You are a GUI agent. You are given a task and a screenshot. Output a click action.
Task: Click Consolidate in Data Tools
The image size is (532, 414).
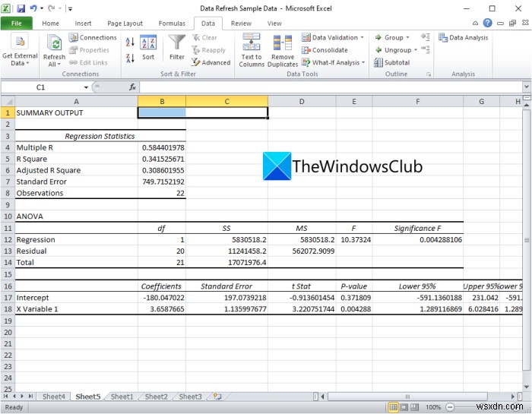325,50
